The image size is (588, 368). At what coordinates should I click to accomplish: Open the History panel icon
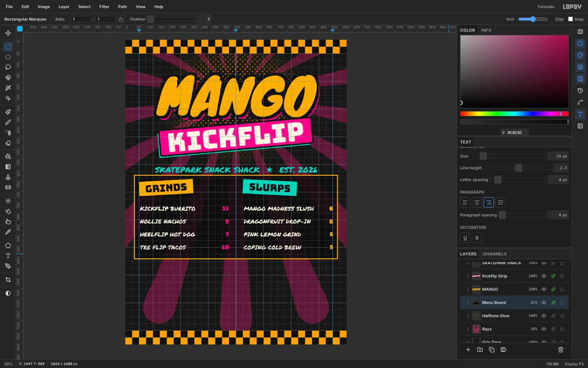pyautogui.click(x=580, y=91)
